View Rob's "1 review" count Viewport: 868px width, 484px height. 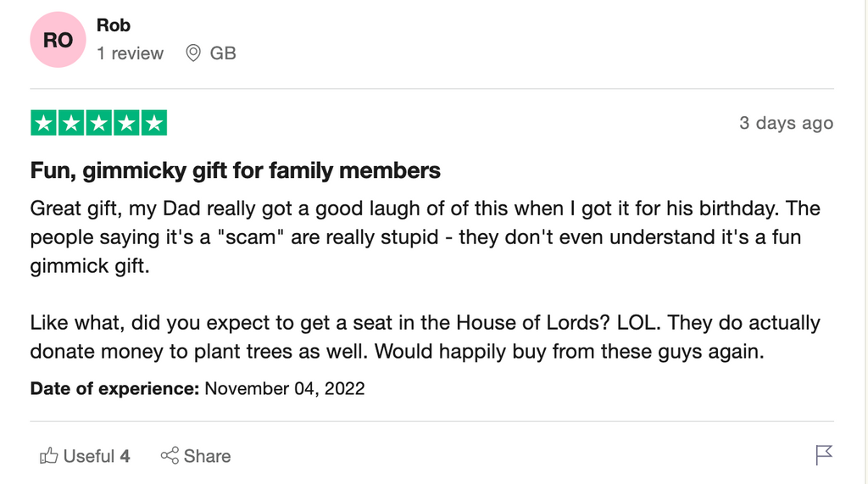click(130, 53)
